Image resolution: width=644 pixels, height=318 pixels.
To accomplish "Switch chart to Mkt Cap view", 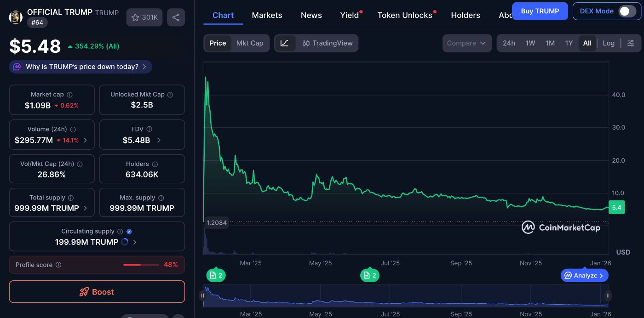I will click(x=250, y=43).
